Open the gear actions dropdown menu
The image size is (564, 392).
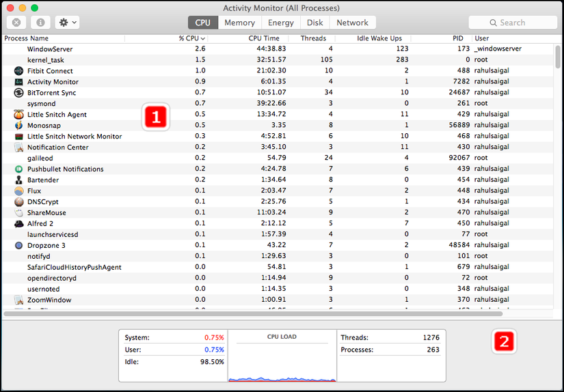click(x=67, y=23)
